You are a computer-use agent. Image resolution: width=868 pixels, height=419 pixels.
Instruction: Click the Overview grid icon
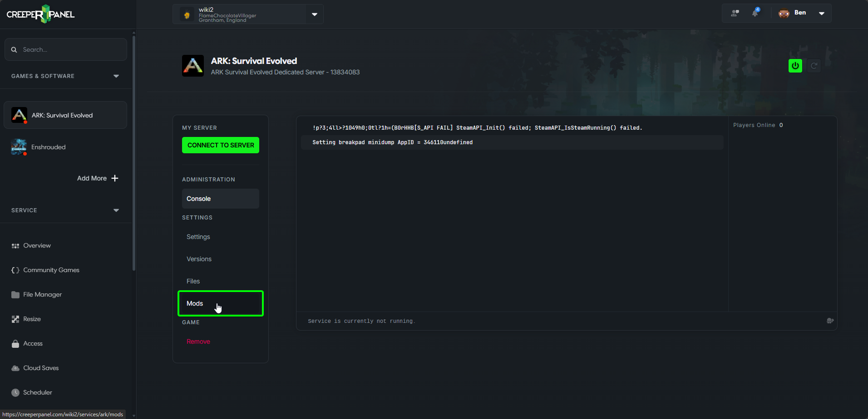click(15, 246)
